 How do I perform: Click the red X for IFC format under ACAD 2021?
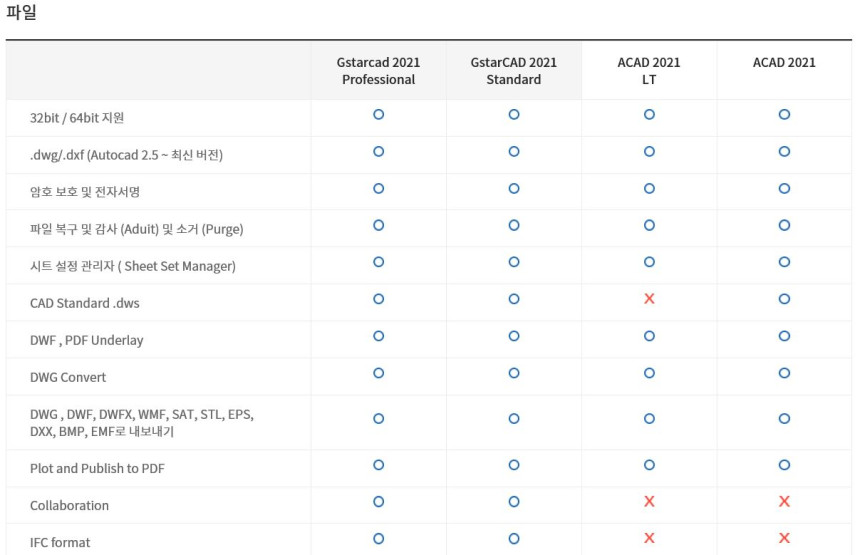click(784, 538)
